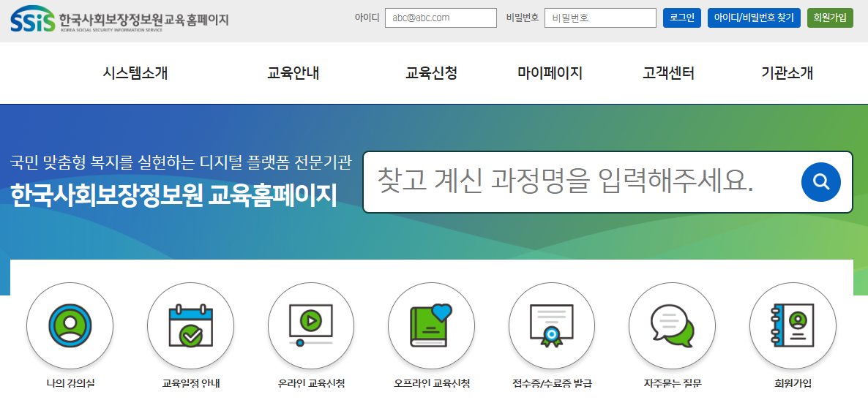This screenshot has height=411, width=868.
Task: Click the SSIS logo in header
Action: (x=33, y=19)
